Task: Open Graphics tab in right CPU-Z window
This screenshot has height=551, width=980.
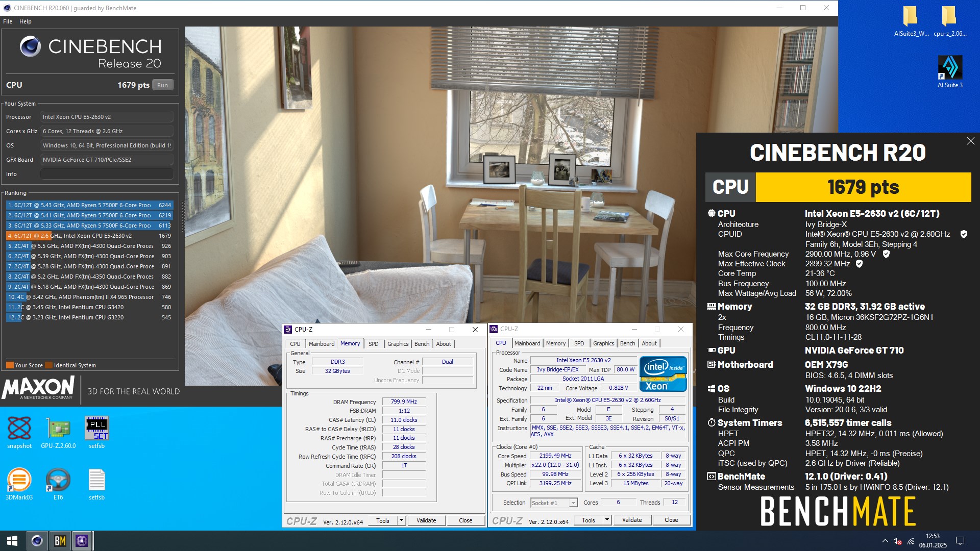Action: coord(603,343)
